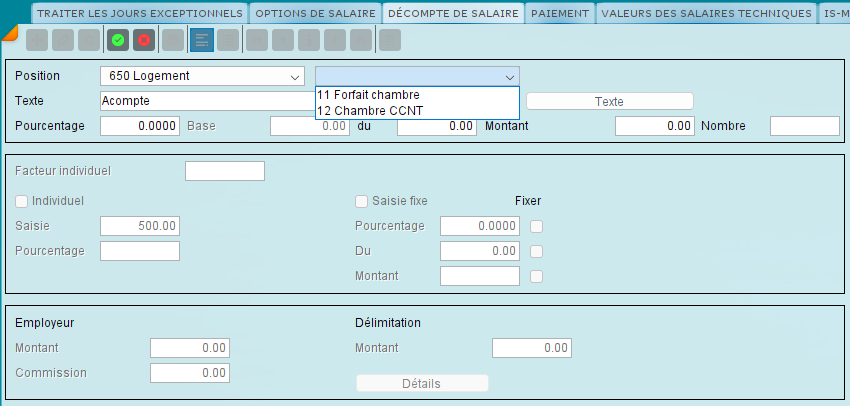Confirm entry with the green checkmark icon
The width and height of the screenshot is (850, 406).
tap(118, 40)
